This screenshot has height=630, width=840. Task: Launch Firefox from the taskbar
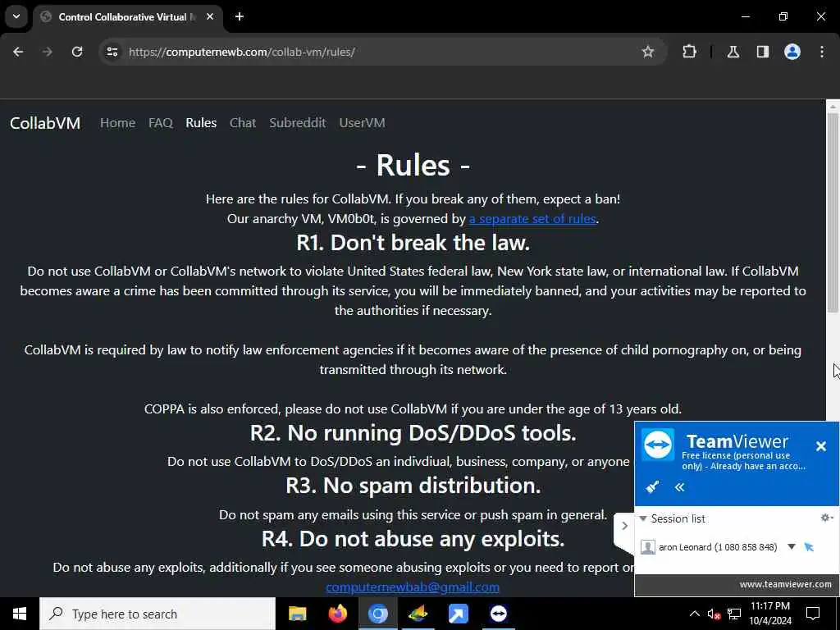pyautogui.click(x=337, y=614)
